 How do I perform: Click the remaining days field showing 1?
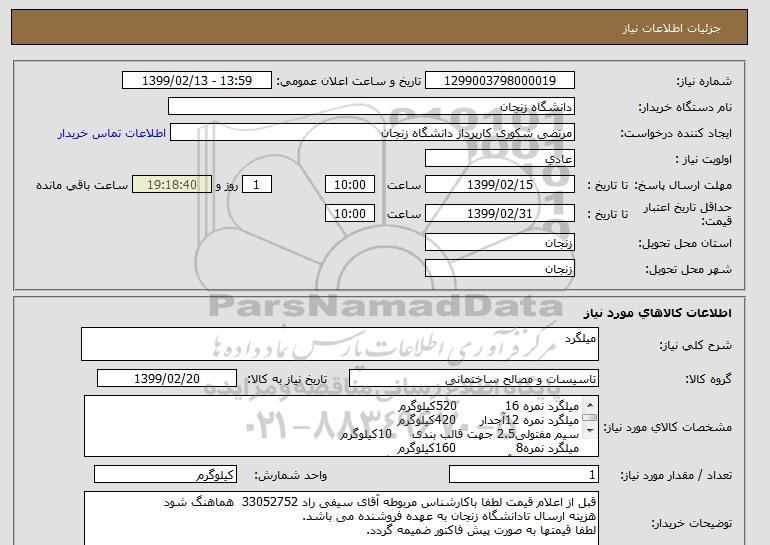tap(256, 185)
